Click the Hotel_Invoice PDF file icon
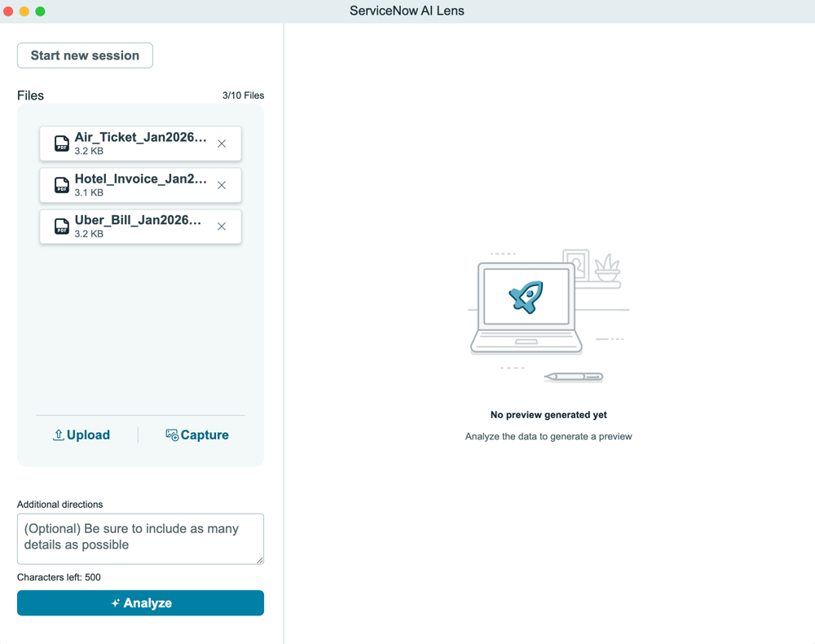The height and width of the screenshot is (644, 815). point(62,185)
